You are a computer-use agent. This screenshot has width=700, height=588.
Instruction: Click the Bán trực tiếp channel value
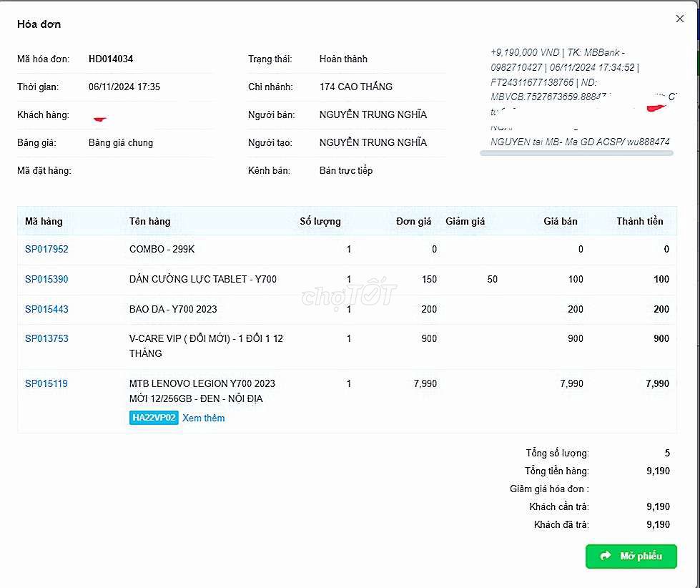coord(346,170)
